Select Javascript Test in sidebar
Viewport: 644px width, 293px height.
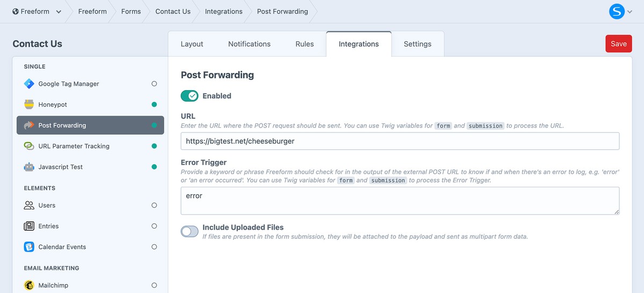(x=90, y=167)
